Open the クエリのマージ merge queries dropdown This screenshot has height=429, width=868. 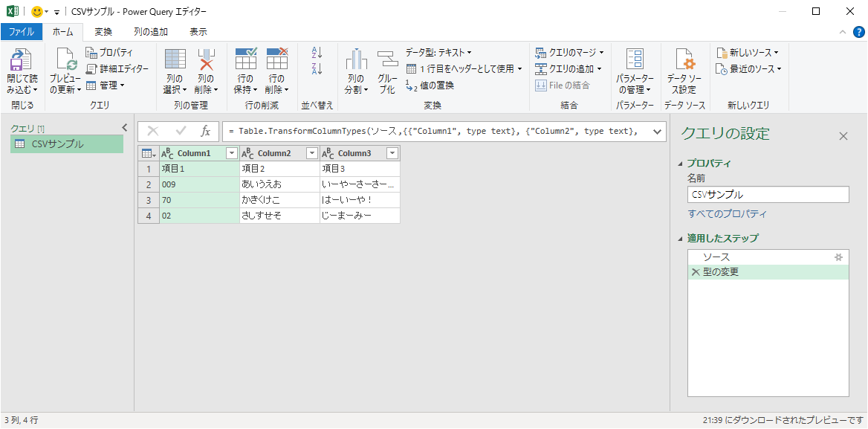pos(569,53)
